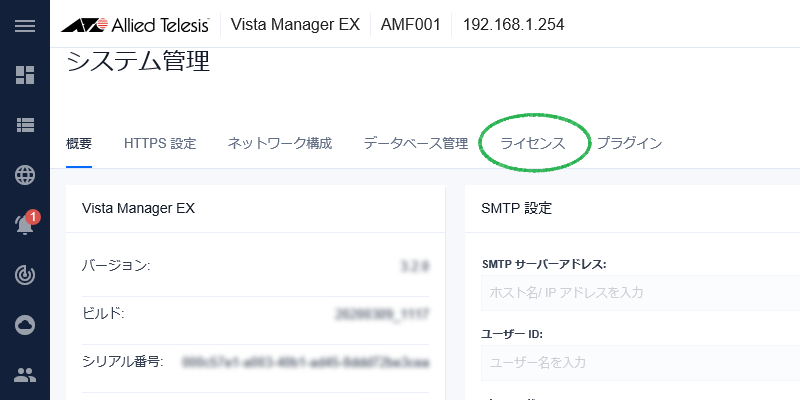Open the cloud sidebar icon

pos(24,324)
